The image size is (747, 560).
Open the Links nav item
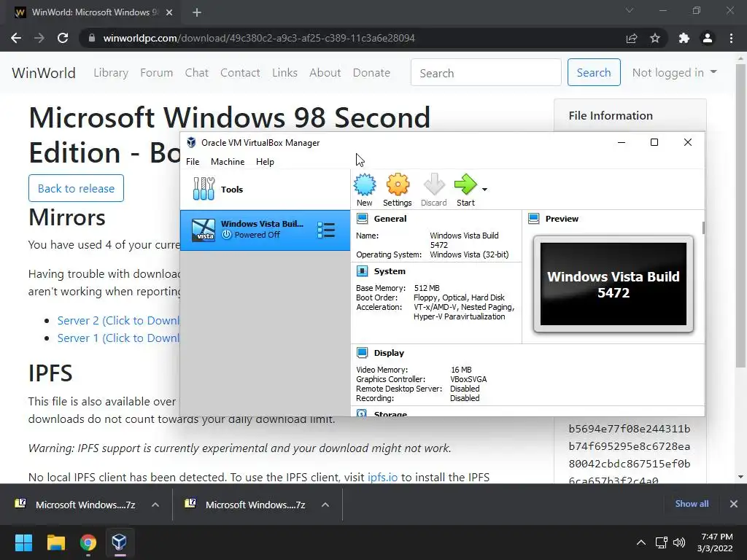[285, 73]
